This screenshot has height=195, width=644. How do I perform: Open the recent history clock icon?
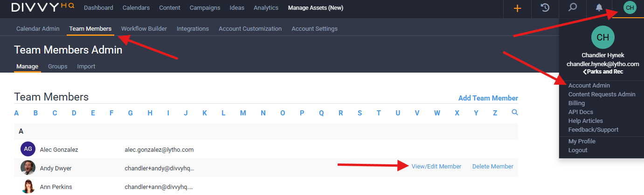[545, 8]
